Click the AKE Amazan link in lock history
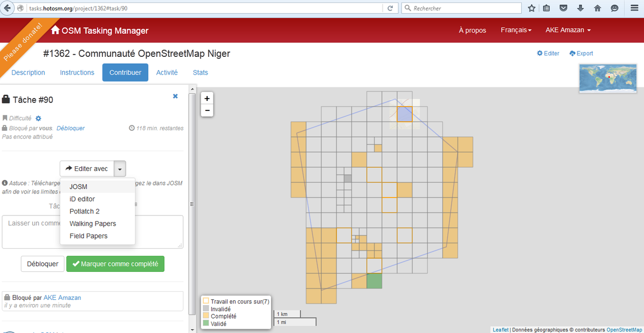This screenshot has height=333, width=644. pos(62,297)
